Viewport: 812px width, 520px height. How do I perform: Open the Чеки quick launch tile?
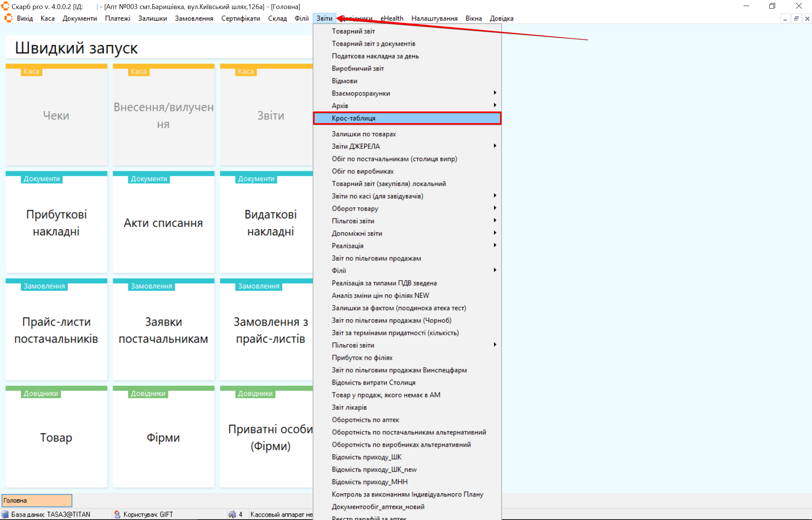click(x=56, y=115)
